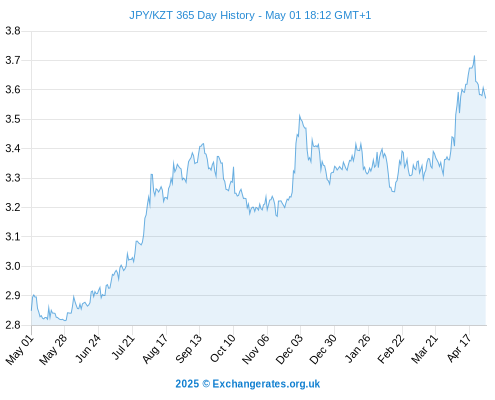Click the 2.8 y-axis value label
This screenshot has height=400, width=495.
tap(13, 325)
